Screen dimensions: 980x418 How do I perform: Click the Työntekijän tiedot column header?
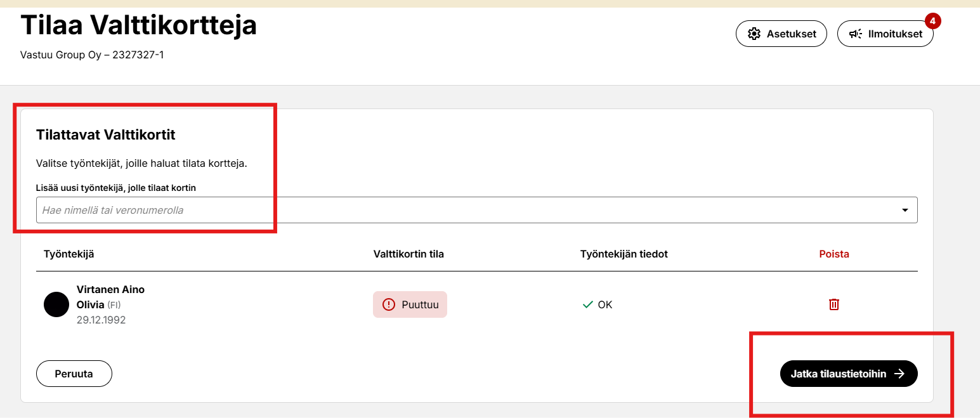(x=624, y=254)
